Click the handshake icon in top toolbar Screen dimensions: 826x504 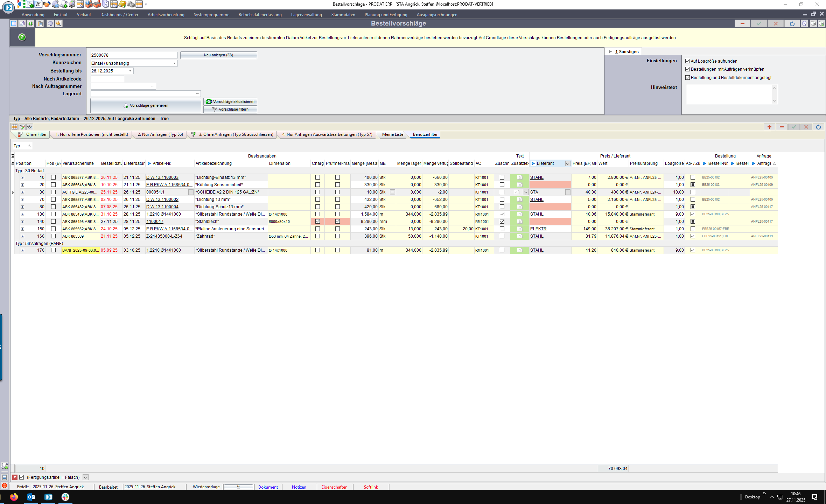click(47, 4)
